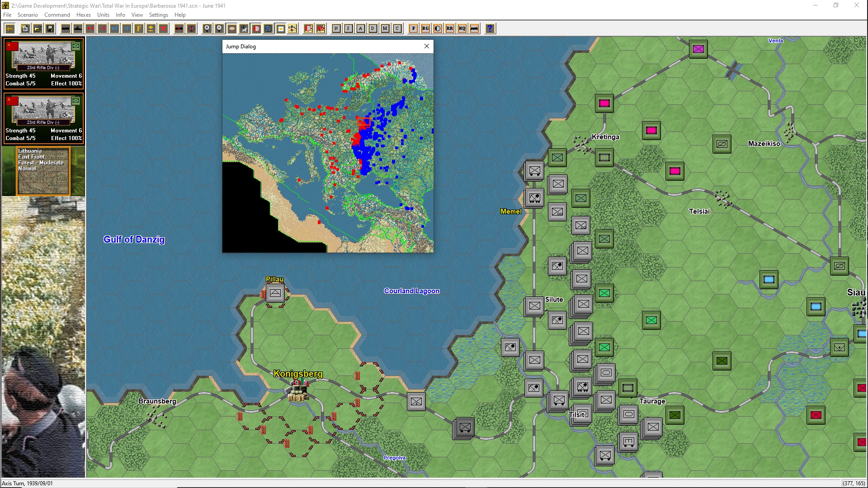Click the red -1 toolbar icon
The height and width of the screenshot is (488, 868).
[102, 28]
